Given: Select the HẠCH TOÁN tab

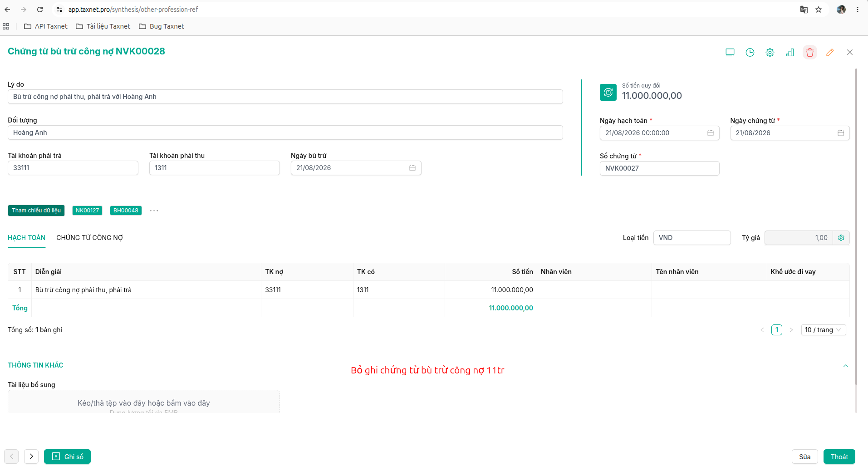Looking at the screenshot, I should point(26,238).
